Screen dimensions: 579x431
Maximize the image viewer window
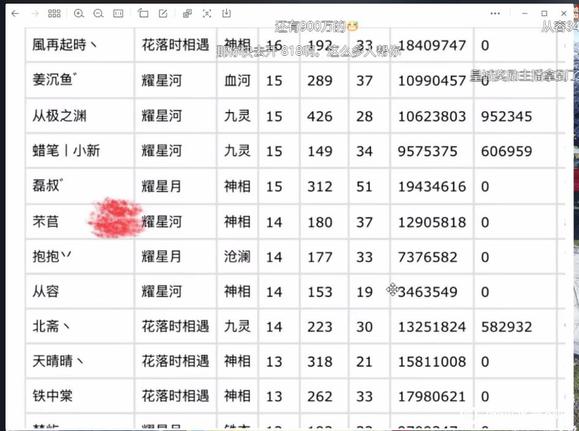[x=544, y=14]
